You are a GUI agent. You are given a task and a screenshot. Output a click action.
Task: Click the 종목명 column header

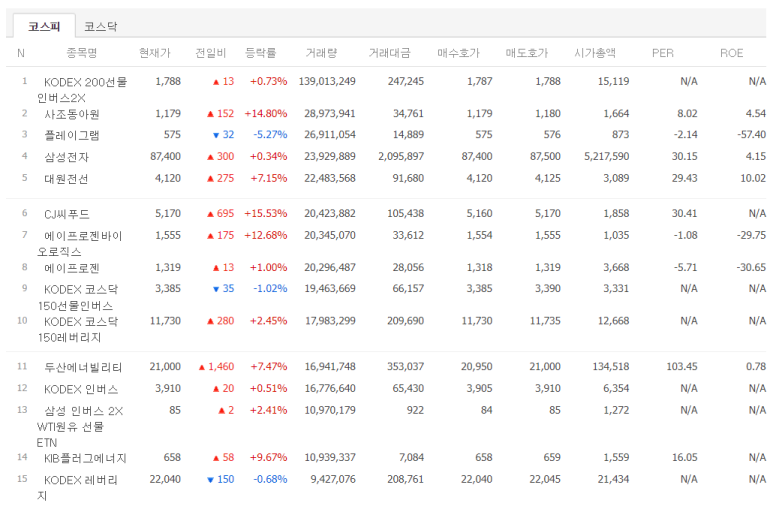coord(82,53)
